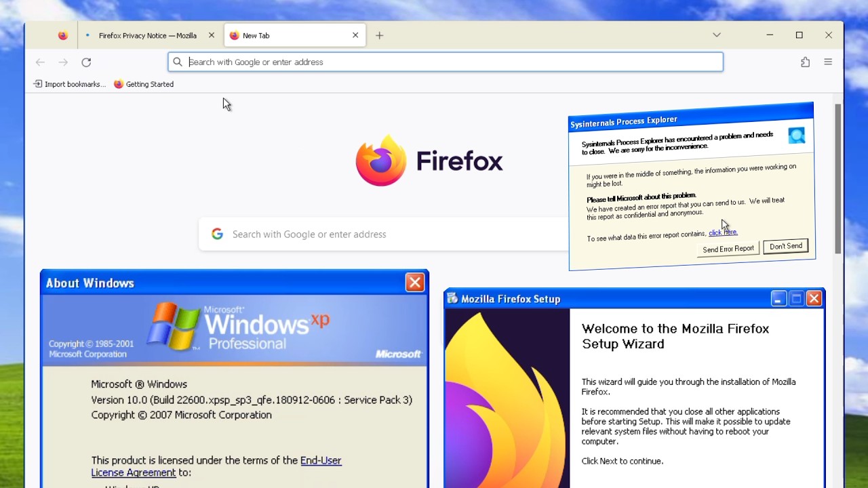
Task: Click the Firefox logo on new tab page
Action: [x=429, y=161]
